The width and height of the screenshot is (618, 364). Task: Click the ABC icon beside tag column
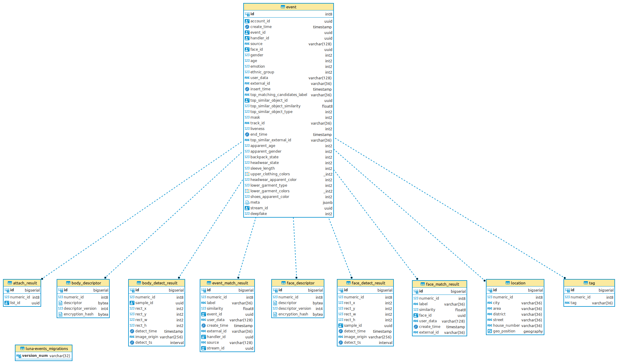pos(567,303)
